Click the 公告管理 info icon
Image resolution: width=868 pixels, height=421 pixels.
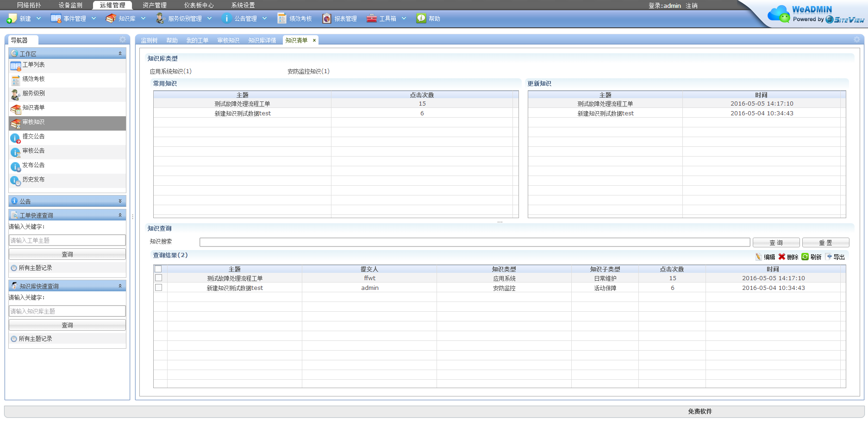[226, 19]
